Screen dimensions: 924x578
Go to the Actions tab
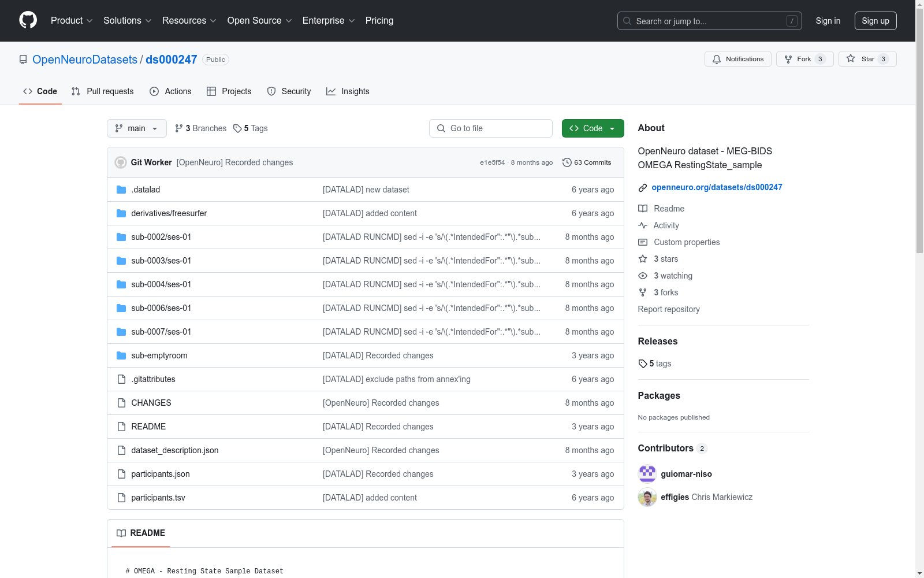tap(170, 91)
